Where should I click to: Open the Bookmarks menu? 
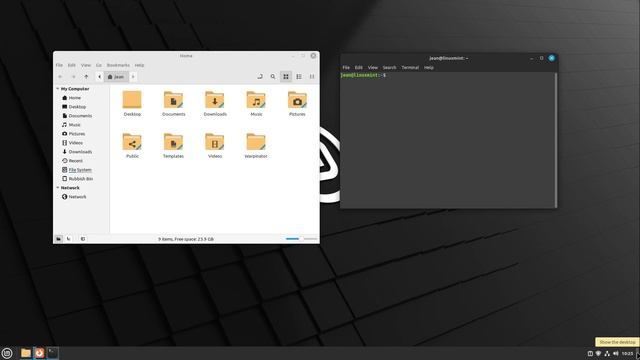118,65
